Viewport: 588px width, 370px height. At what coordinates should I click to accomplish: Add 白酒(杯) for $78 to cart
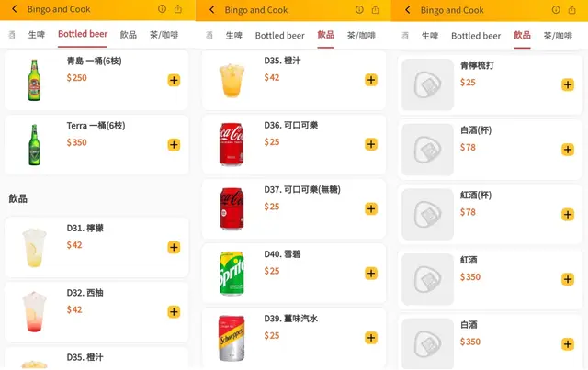[x=567, y=149]
